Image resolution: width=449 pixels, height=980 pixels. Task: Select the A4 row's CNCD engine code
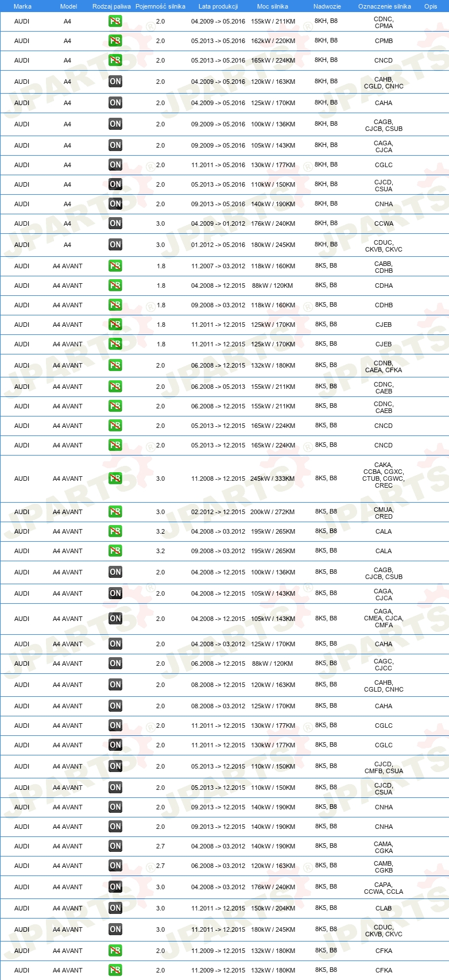(384, 60)
